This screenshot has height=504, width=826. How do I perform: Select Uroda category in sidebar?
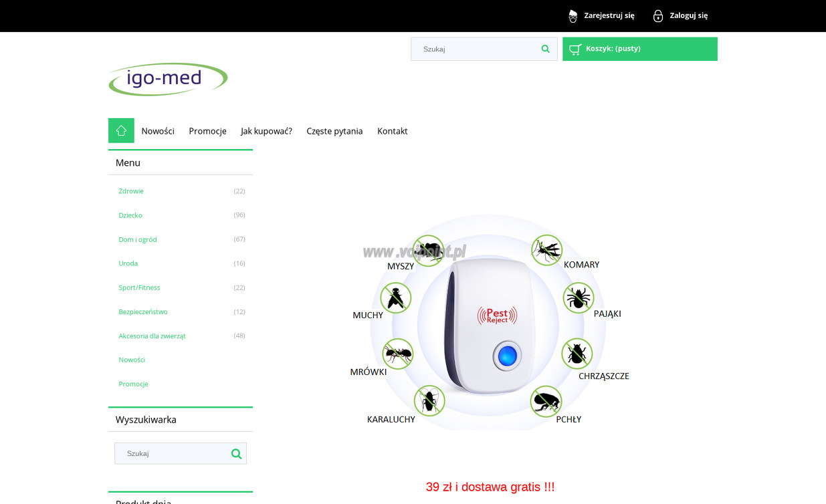[x=128, y=263]
